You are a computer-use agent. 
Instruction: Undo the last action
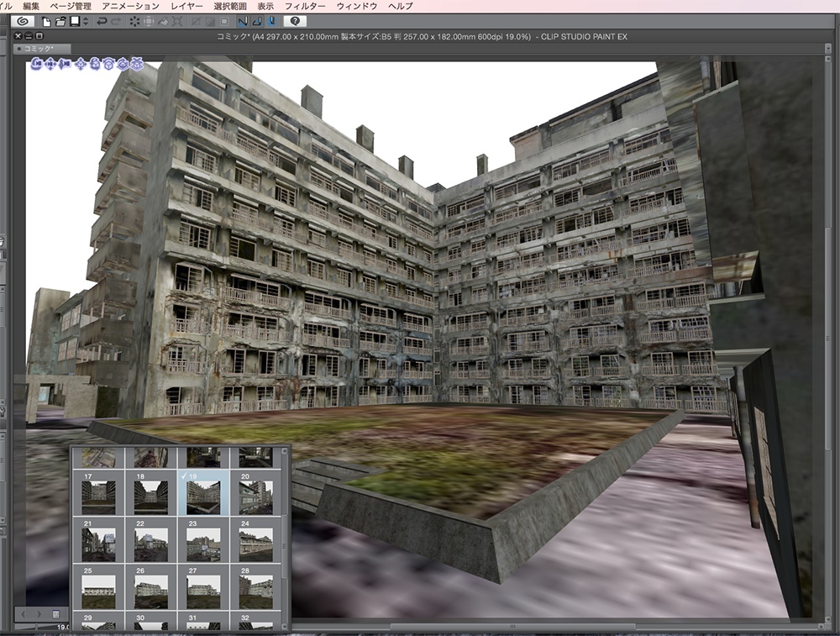click(102, 22)
